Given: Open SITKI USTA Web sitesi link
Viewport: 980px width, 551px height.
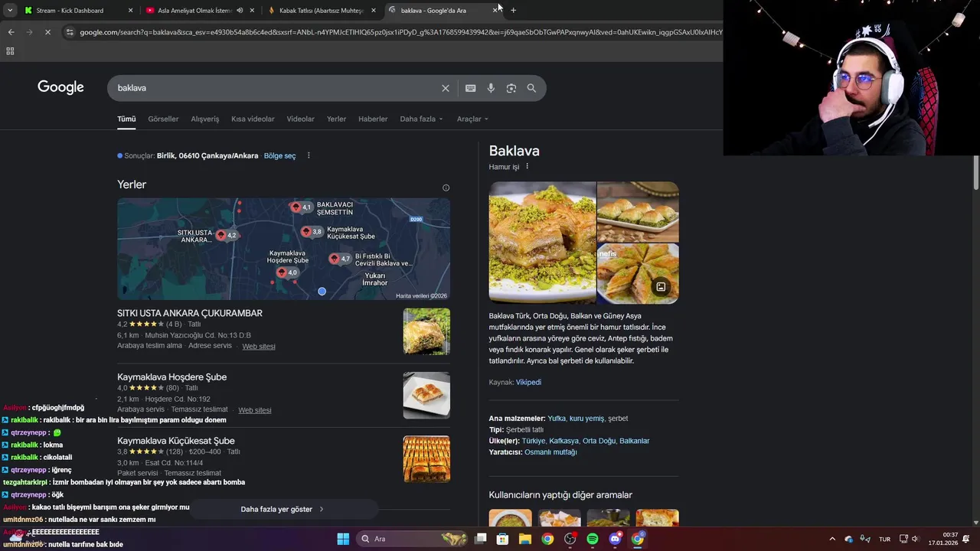Looking at the screenshot, I should point(259,346).
